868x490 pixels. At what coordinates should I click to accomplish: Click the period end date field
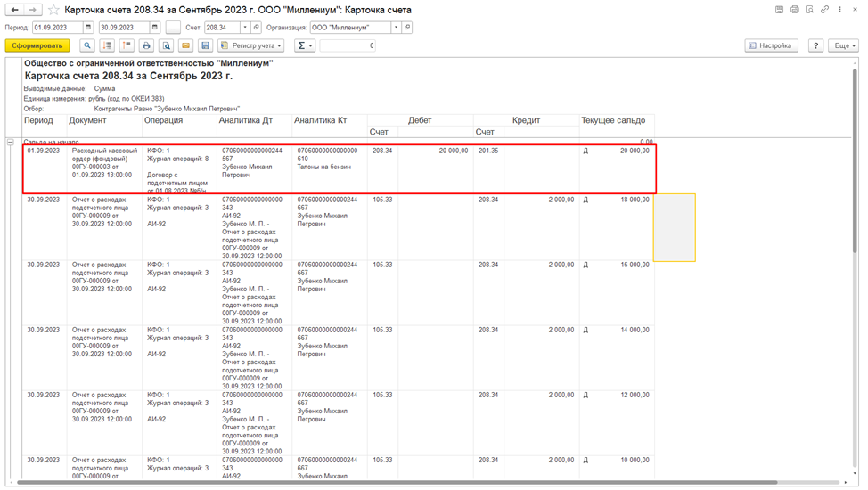click(x=125, y=27)
